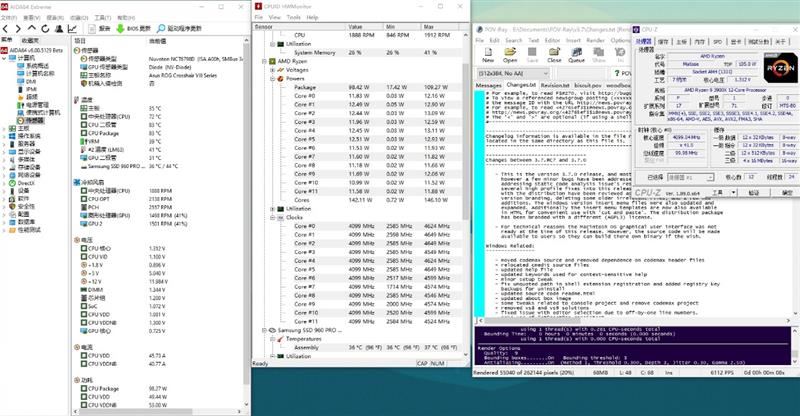Click the Refresh icon in AIDA64 toolbar
Screen dimensions: 800x416
(x=45, y=29)
